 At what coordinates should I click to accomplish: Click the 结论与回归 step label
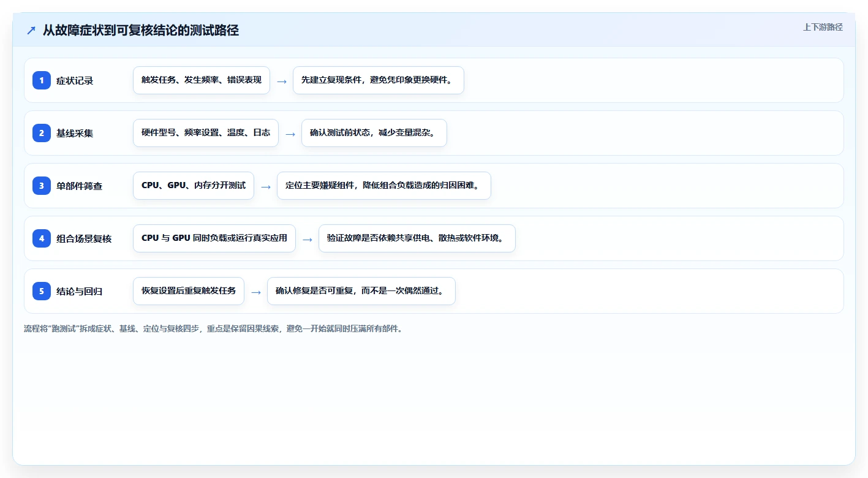click(x=80, y=291)
